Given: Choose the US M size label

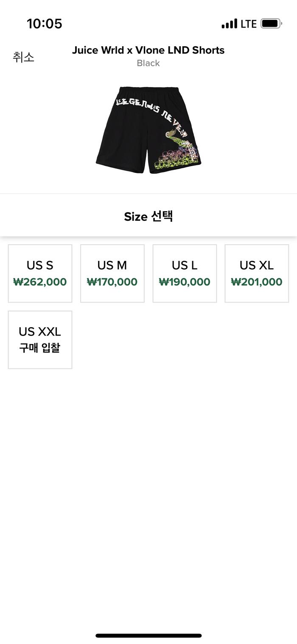Looking at the screenshot, I should coord(112,265).
